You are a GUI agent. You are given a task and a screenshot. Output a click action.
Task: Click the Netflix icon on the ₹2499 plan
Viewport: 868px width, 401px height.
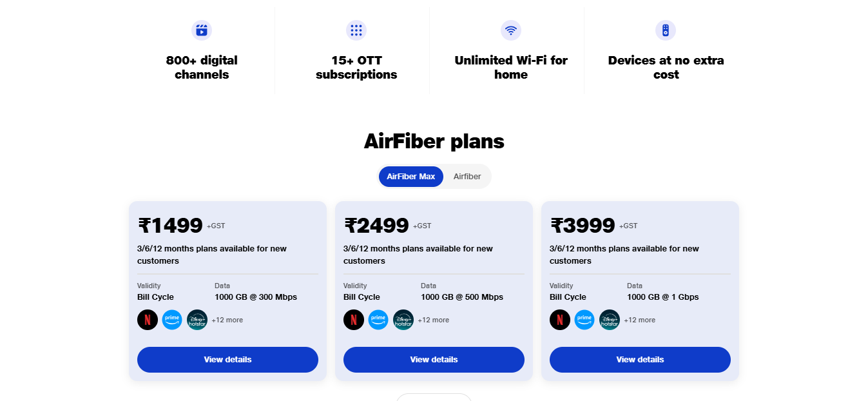click(354, 320)
